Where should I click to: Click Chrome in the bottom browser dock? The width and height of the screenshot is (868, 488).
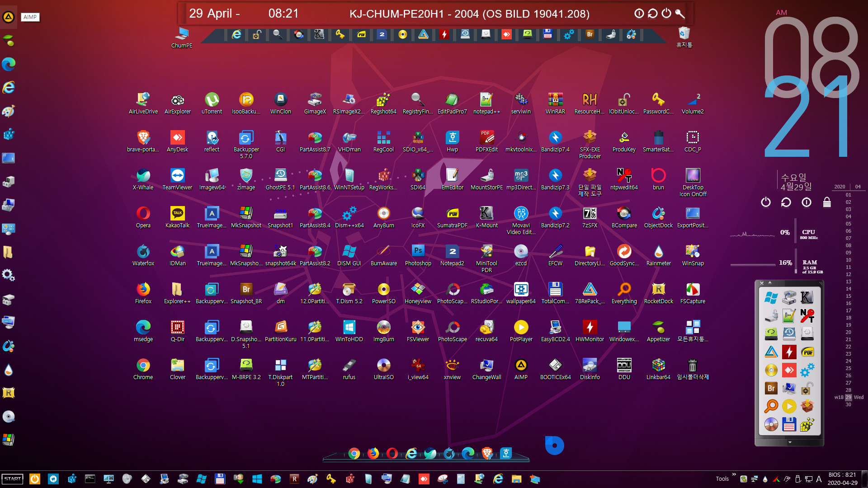pyautogui.click(x=354, y=453)
